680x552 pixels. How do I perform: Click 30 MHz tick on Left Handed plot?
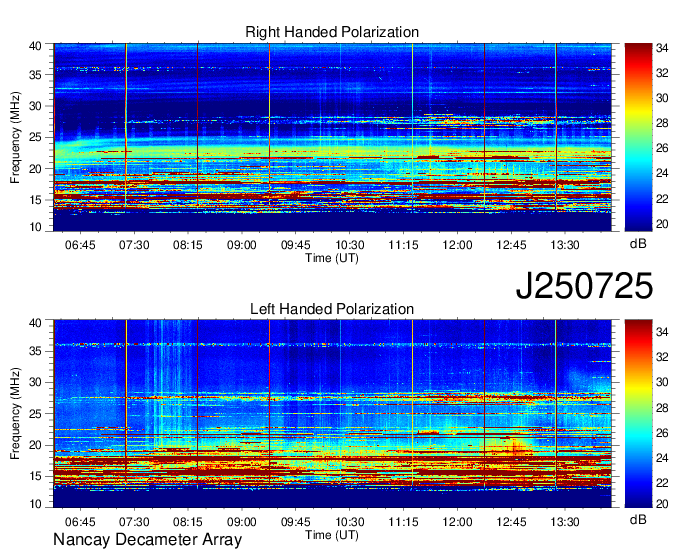(36, 382)
